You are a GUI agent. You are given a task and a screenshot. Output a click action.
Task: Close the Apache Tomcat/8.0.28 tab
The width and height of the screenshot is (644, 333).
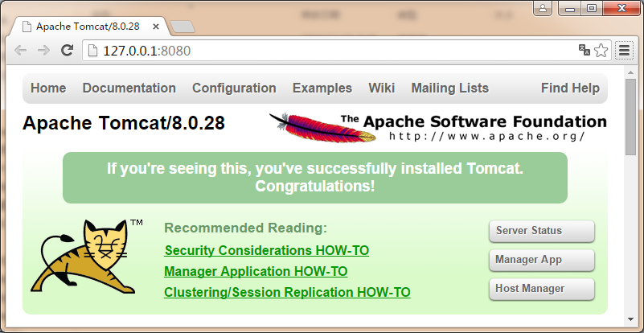[x=157, y=26]
